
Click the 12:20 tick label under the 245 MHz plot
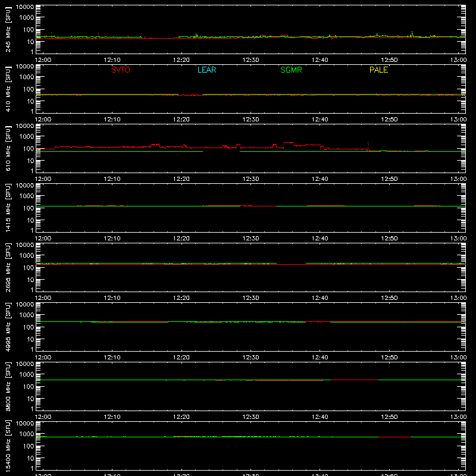click(x=181, y=60)
